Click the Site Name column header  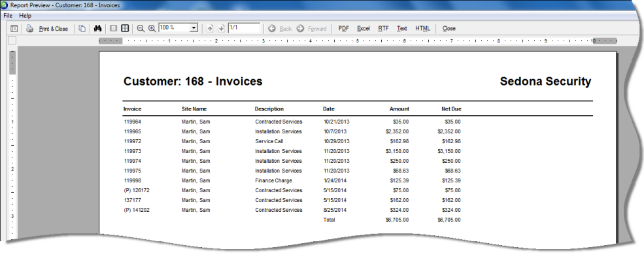(194, 109)
